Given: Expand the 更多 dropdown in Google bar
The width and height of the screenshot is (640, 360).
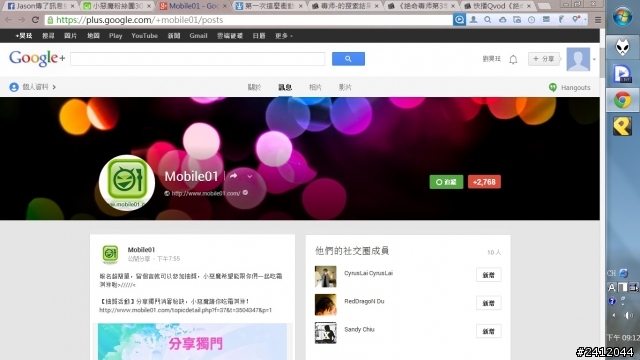Looking at the screenshot, I should pyautogui.click(x=284, y=36).
